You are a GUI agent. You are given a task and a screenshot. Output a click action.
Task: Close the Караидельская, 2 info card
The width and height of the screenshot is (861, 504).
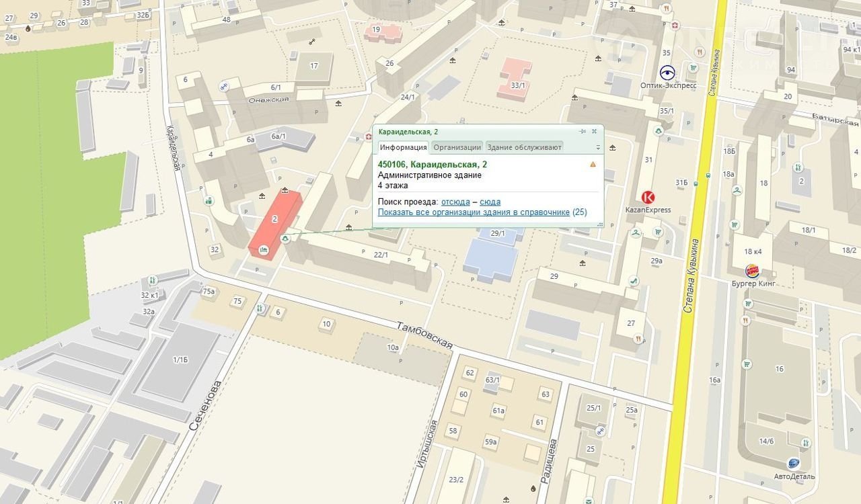(594, 132)
